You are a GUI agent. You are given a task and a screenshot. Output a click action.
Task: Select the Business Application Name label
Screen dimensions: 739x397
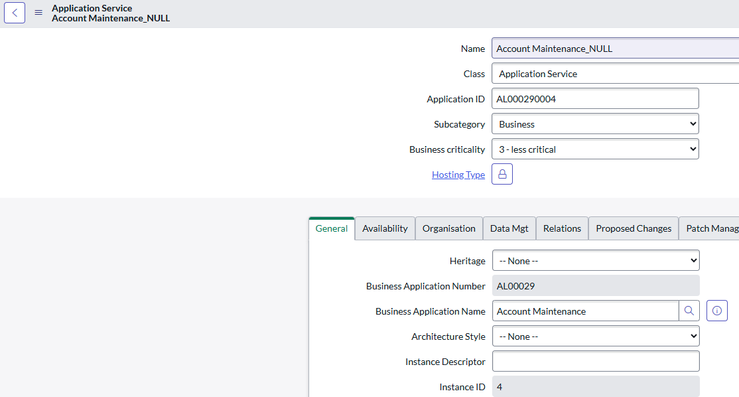(430, 311)
